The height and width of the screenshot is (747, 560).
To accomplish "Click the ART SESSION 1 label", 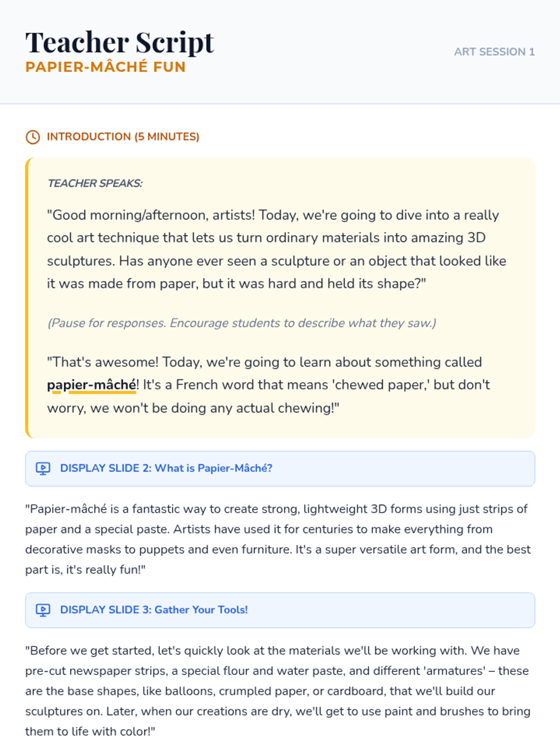I will click(494, 52).
